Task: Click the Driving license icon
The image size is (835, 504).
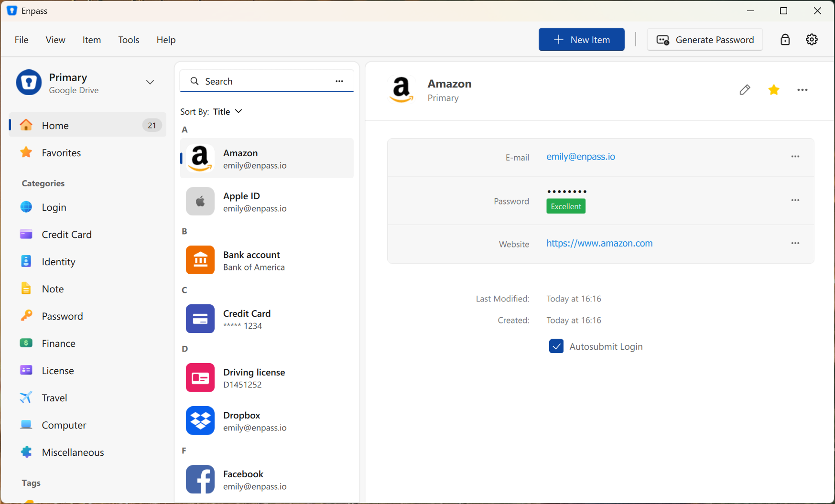Action: point(200,377)
